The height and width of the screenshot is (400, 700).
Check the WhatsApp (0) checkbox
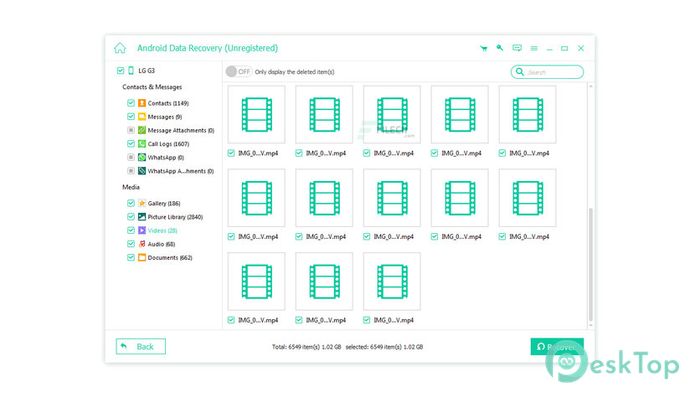[131, 157]
